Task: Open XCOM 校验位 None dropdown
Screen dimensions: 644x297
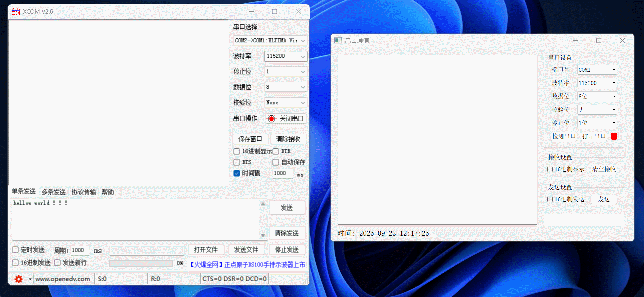Action: 286,102
